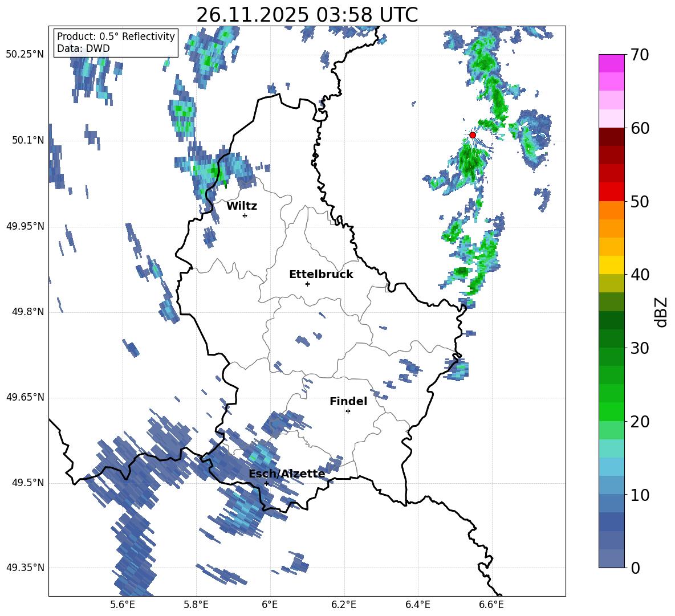Click the 49.95°N latitude label
675x616 pixels.
pos(25,226)
